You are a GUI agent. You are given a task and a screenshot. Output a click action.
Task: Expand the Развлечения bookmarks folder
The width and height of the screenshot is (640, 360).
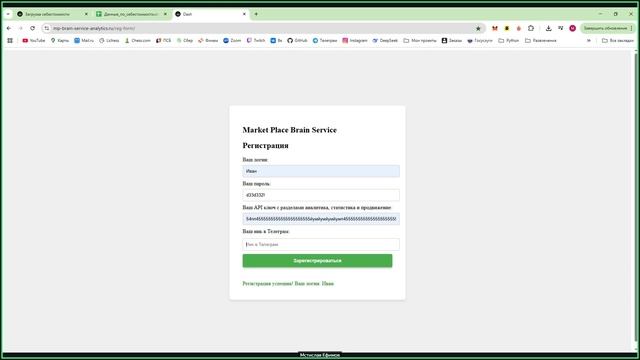click(x=540, y=40)
